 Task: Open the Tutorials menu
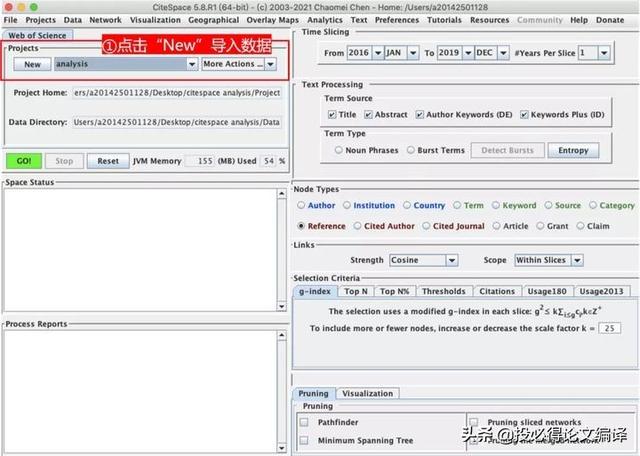(444, 20)
